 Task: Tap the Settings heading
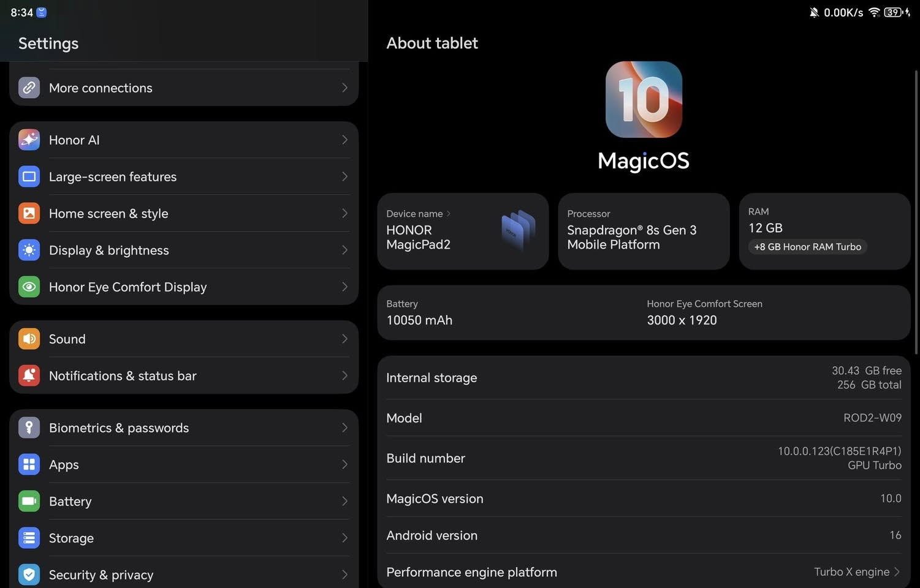(48, 43)
